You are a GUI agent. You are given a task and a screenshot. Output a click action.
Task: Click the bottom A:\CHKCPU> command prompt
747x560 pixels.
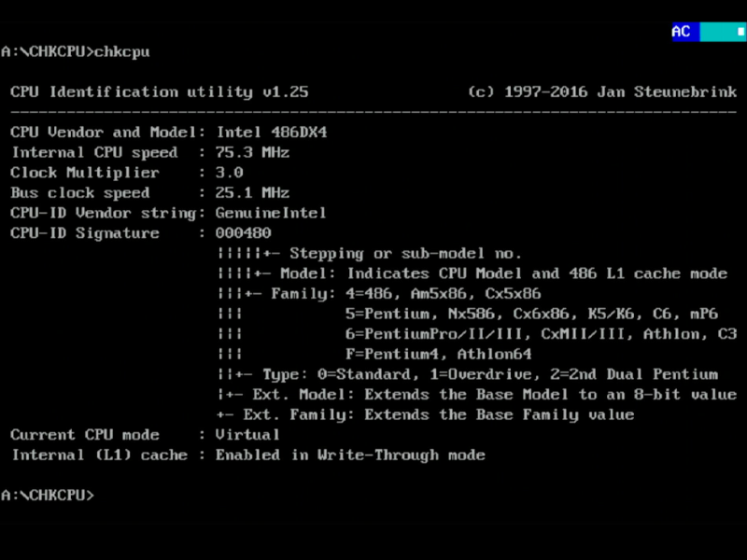click(48, 496)
